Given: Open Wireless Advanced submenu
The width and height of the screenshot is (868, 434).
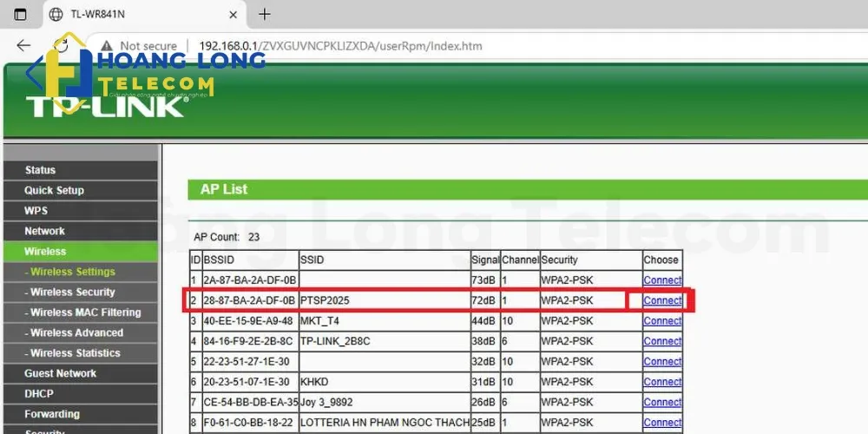Looking at the screenshot, I should coord(81,332).
